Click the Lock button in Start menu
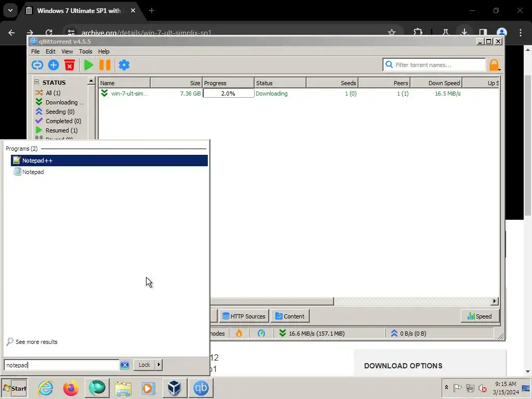This screenshot has height=399, width=532. (x=144, y=365)
